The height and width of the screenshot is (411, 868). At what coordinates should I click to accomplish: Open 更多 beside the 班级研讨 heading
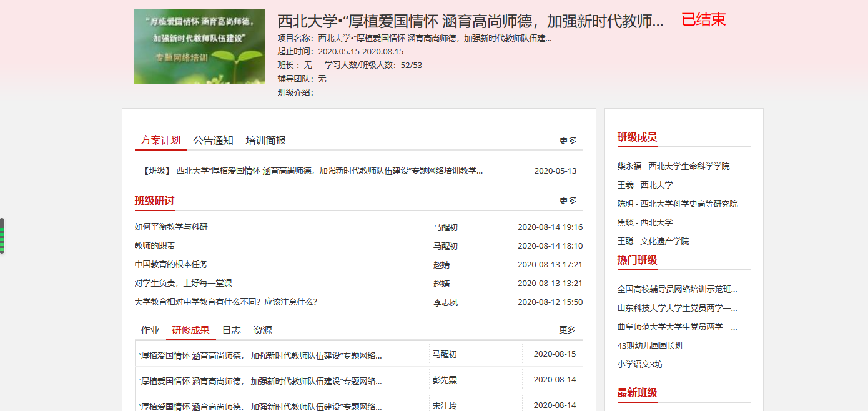click(x=568, y=201)
